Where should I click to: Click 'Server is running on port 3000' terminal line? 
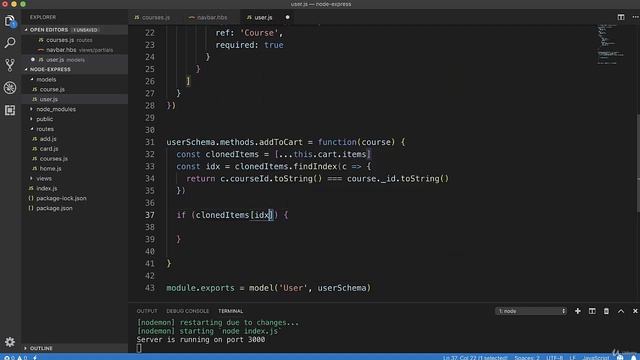201,340
